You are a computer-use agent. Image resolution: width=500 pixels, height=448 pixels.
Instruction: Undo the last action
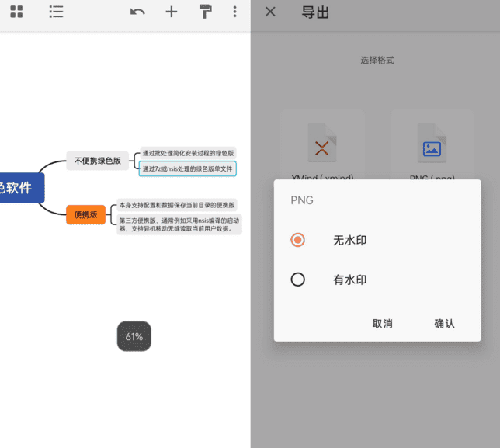[137, 12]
